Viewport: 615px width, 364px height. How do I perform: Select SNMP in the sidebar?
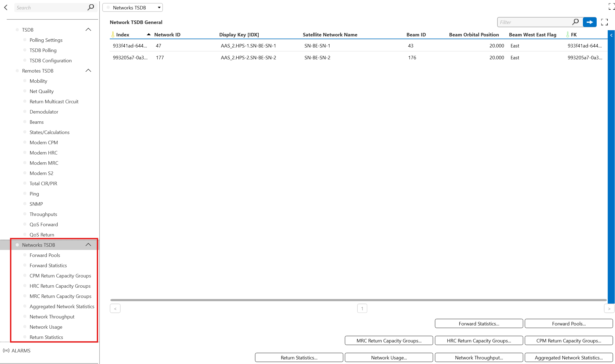[x=36, y=204]
